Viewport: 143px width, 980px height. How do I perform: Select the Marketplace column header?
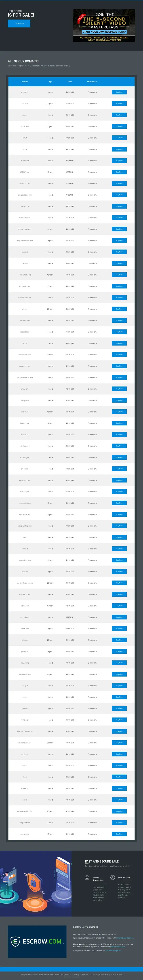pos(92,82)
